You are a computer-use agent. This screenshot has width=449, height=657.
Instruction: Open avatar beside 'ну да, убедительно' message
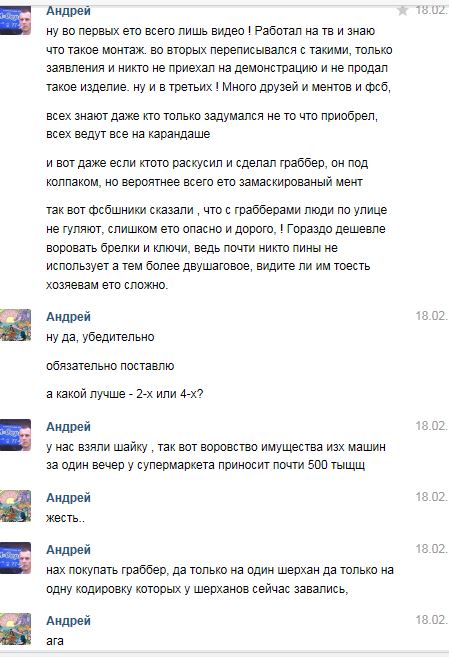pyautogui.click(x=15, y=325)
